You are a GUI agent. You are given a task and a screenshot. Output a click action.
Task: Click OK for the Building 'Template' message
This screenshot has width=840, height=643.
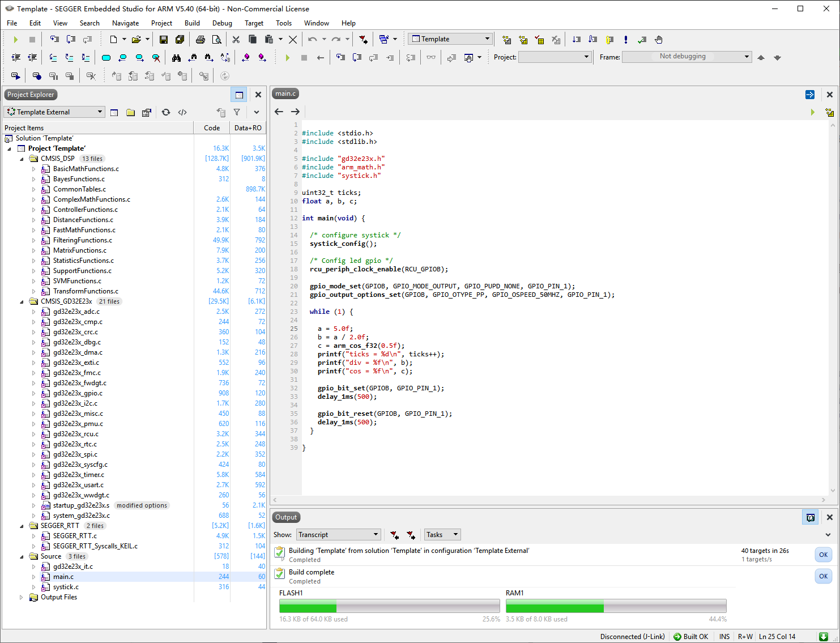(824, 555)
